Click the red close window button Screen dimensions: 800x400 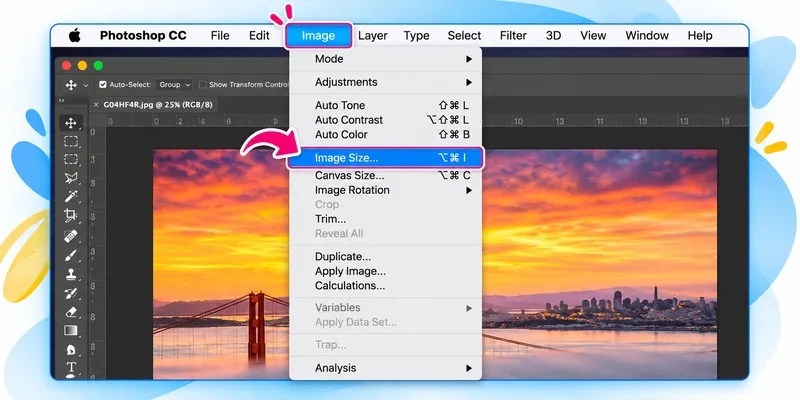[x=66, y=65]
